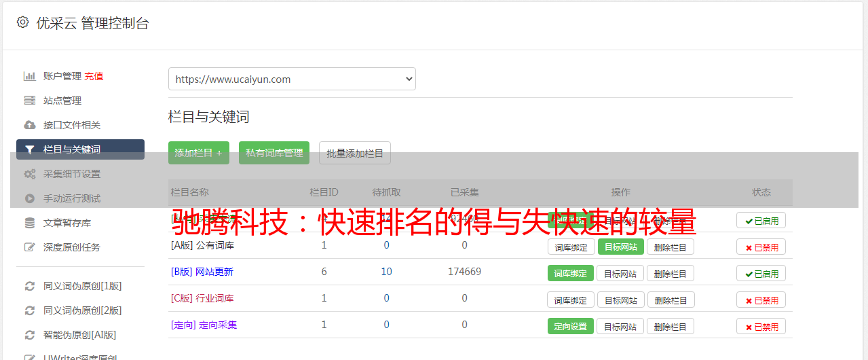Click 目标网站 in the 定向采集 row
868x360 pixels.
(620, 326)
